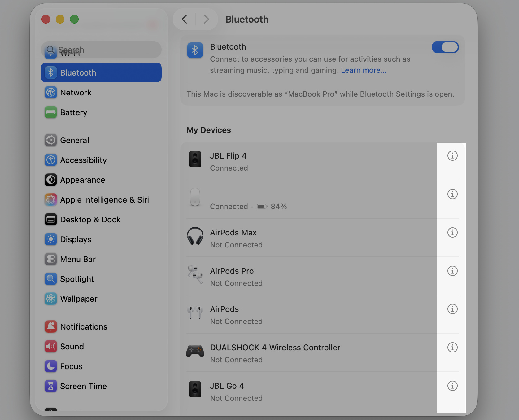Open Displays settings in sidebar
The width and height of the screenshot is (519, 420).
click(101, 239)
